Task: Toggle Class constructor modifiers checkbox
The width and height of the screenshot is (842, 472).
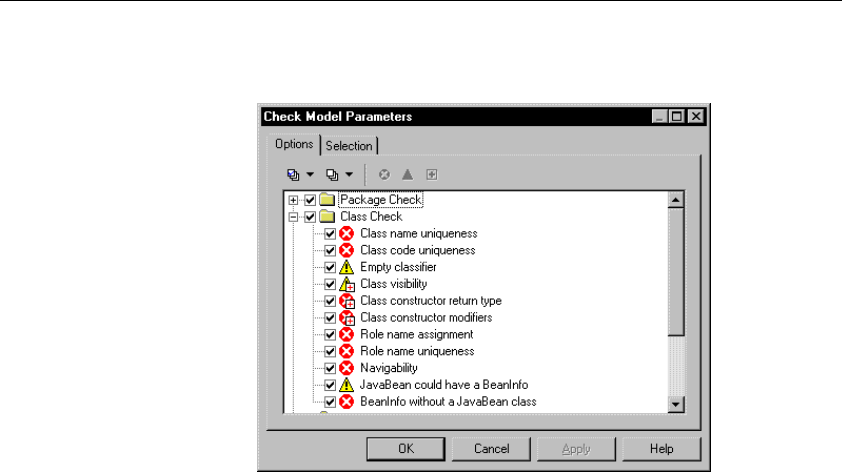Action: pos(330,318)
